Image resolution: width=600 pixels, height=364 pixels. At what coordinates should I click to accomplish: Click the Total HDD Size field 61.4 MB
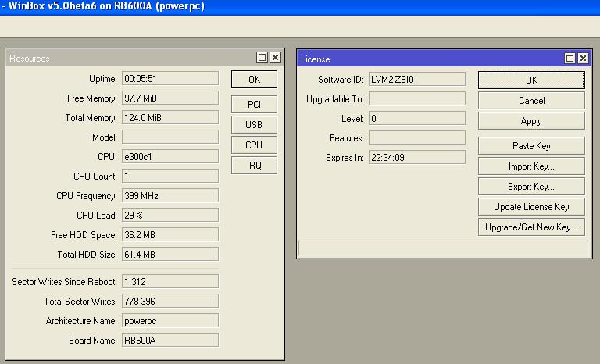coord(170,254)
